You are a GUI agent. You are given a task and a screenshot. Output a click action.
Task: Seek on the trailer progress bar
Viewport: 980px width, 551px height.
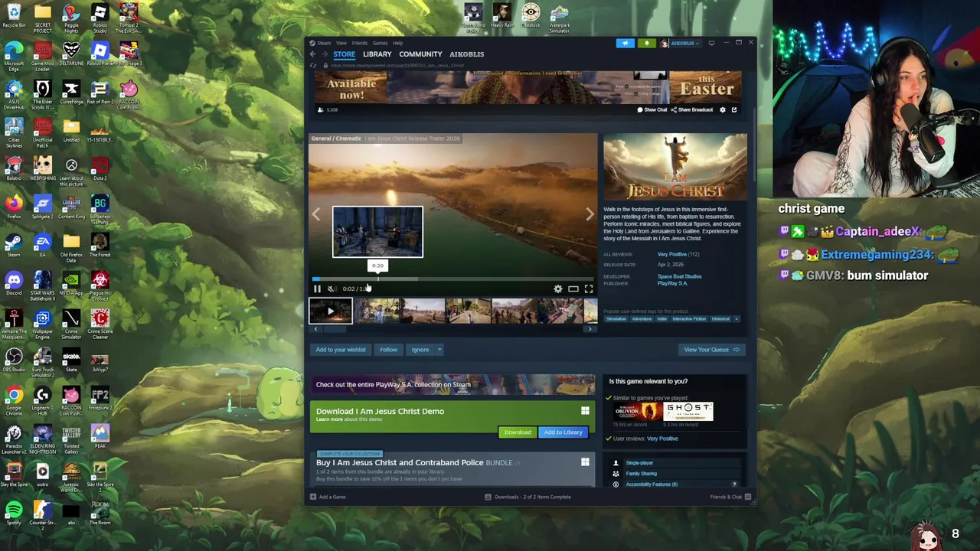pyautogui.click(x=452, y=279)
